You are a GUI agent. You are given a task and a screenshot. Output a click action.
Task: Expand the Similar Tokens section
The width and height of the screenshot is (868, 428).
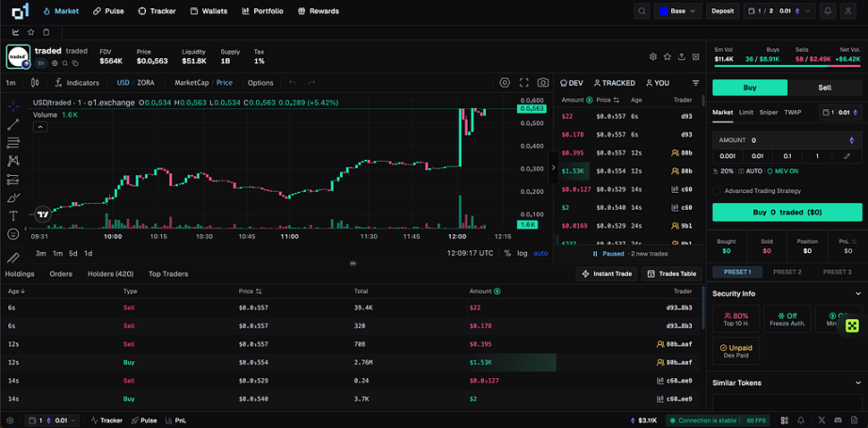[x=856, y=383]
